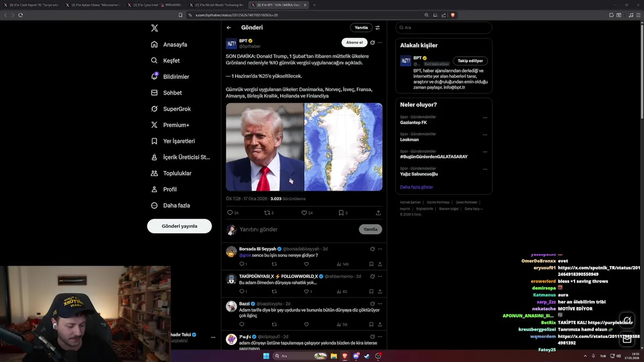Click Gönderi yayınla button
Image resolution: width=644 pixels, height=362 pixels.
(179, 226)
